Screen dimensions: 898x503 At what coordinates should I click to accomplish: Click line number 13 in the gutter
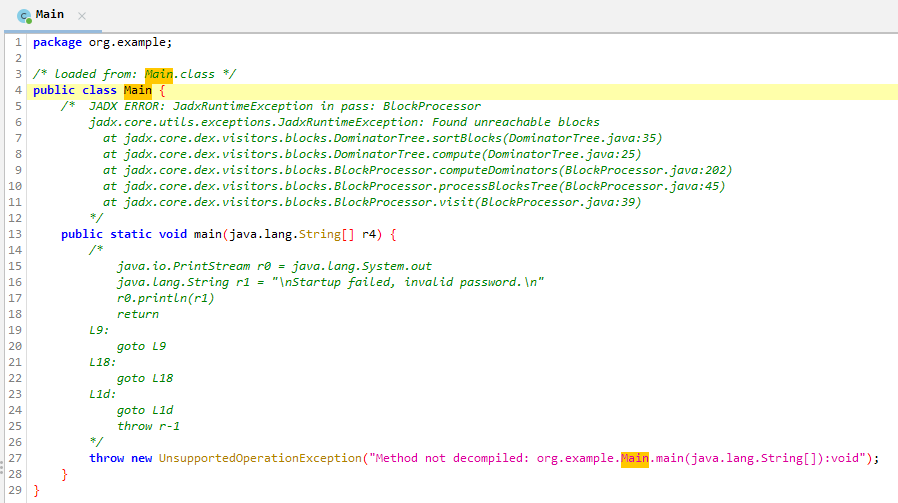(15, 234)
